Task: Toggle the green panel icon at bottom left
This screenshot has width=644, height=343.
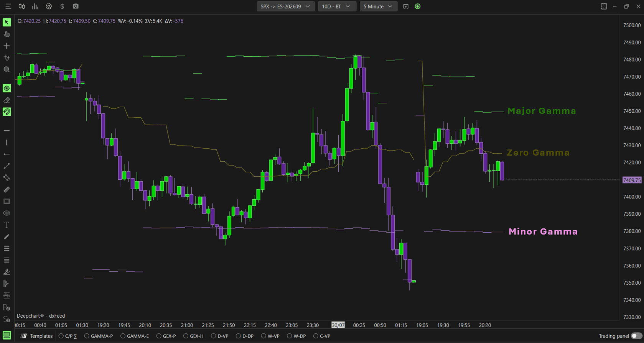Action: [7, 336]
